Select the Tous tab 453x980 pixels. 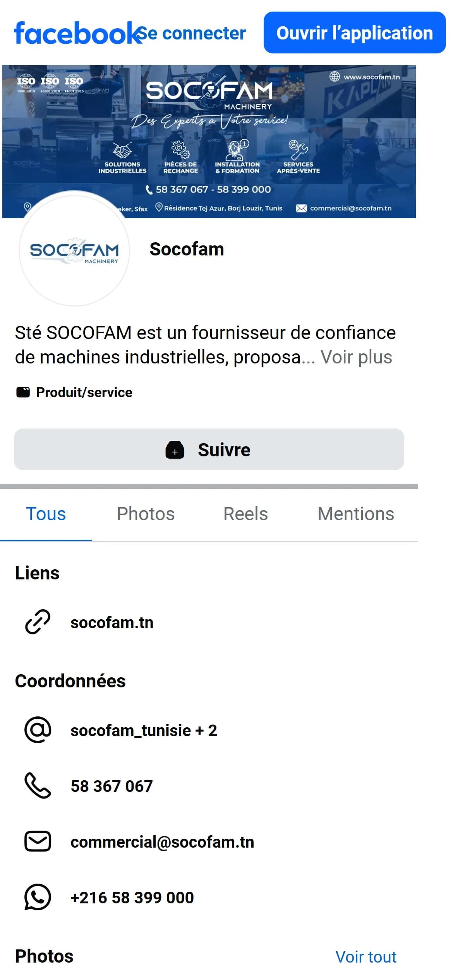[46, 514]
